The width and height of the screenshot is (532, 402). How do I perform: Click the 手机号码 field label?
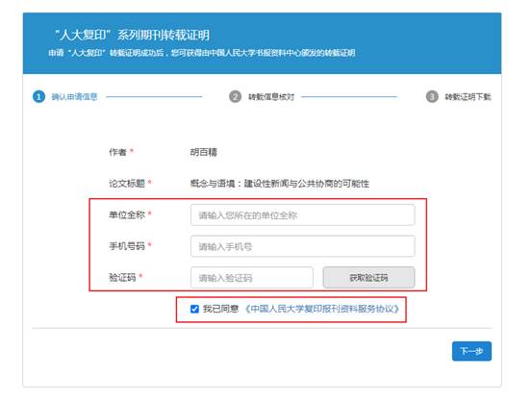[x=127, y=246]
